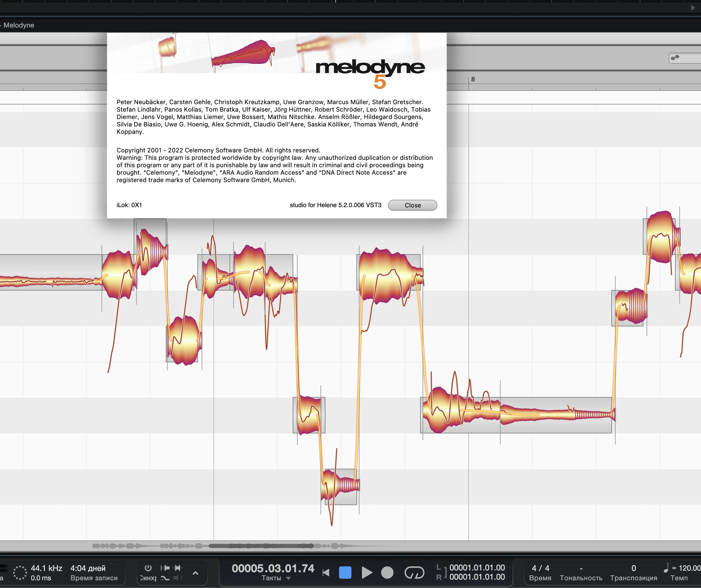Click the auto-punch icon in sync panel

pyautogui.click(x=178, y=568)
